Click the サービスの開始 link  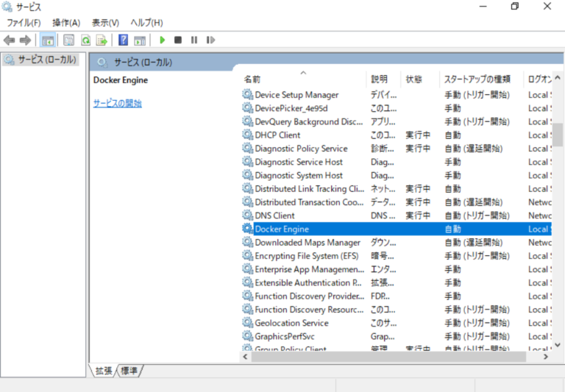(118, 104)
